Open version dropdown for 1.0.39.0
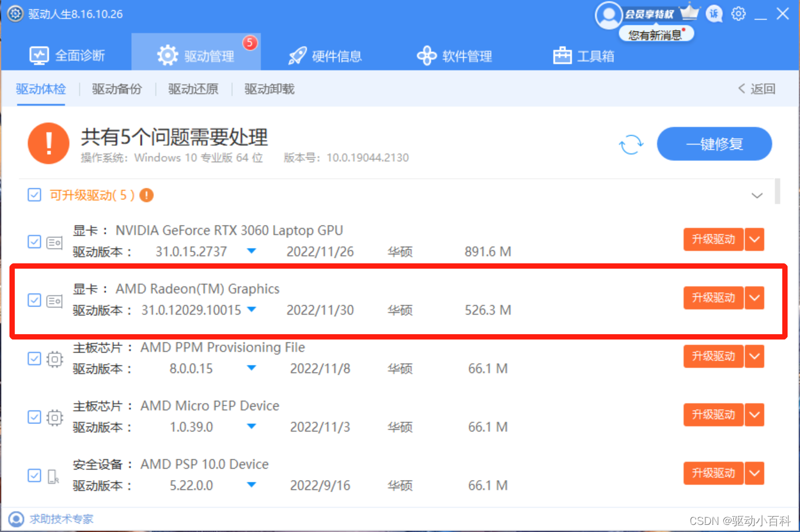The height and width of the screenshot is (532, 800). pos(251,426)
